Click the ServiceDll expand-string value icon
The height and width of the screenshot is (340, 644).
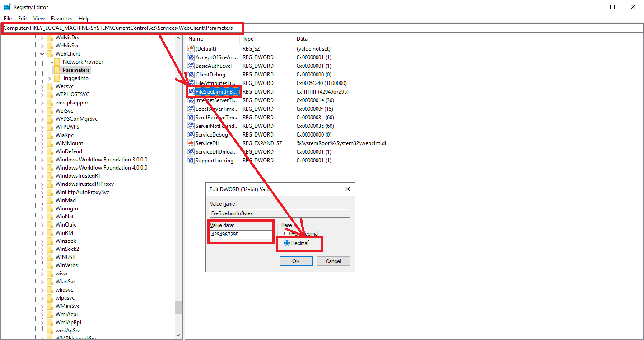191,143
